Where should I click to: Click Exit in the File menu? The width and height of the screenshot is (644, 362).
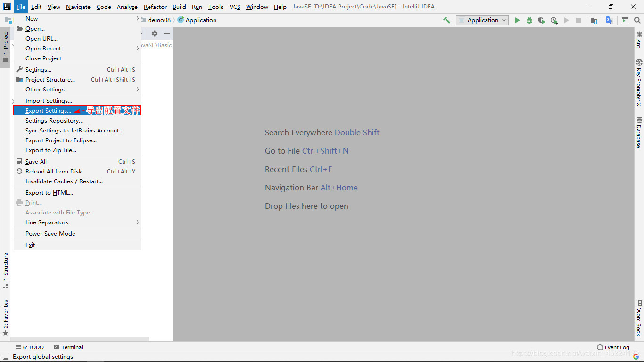click(77, 245)
